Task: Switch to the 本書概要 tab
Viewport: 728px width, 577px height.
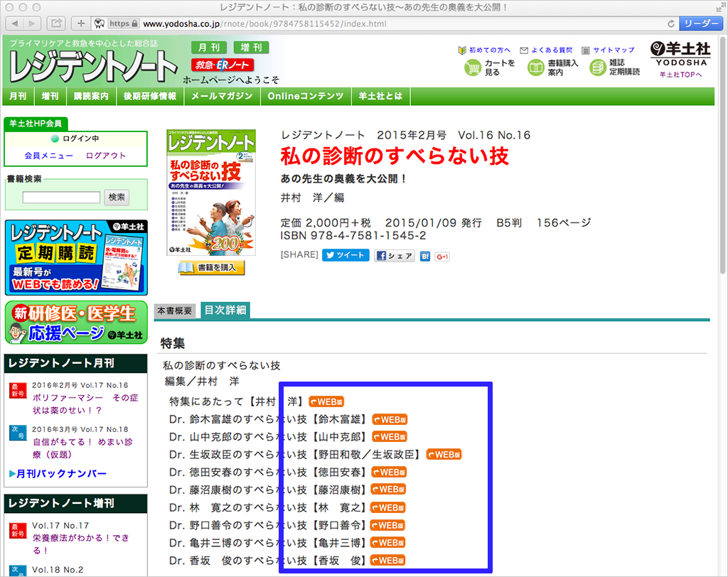Action: [175, 311]
